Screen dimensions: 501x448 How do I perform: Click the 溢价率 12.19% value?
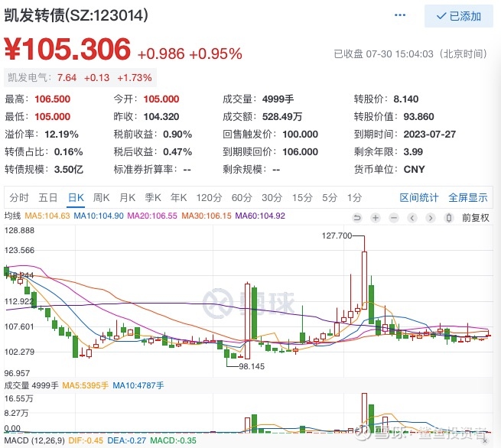pos(61,134)
